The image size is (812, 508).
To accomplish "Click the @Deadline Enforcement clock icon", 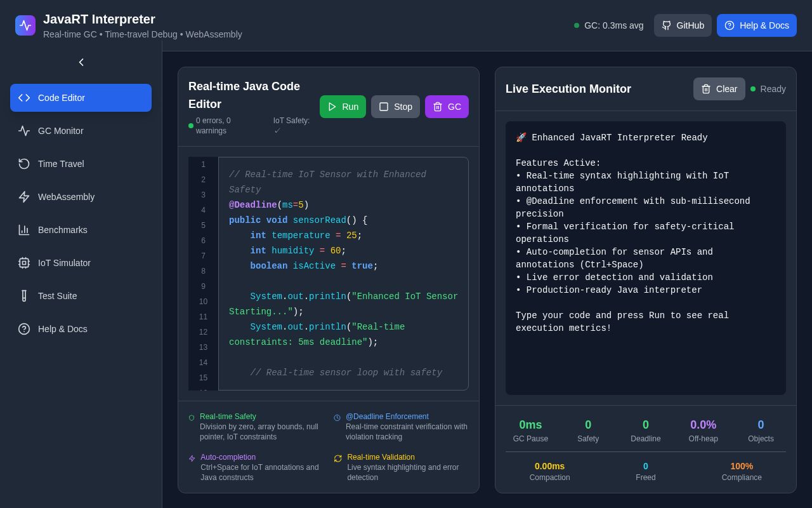I will 337,418.
